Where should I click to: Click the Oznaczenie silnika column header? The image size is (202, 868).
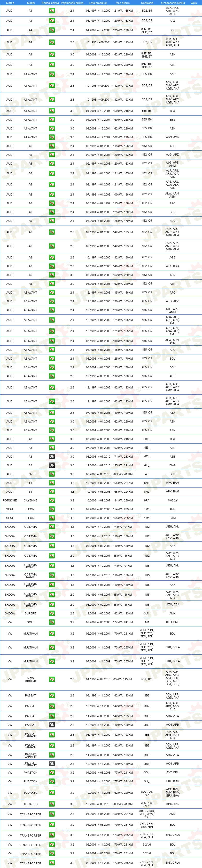pyautogui.click(x=173, y=3)
